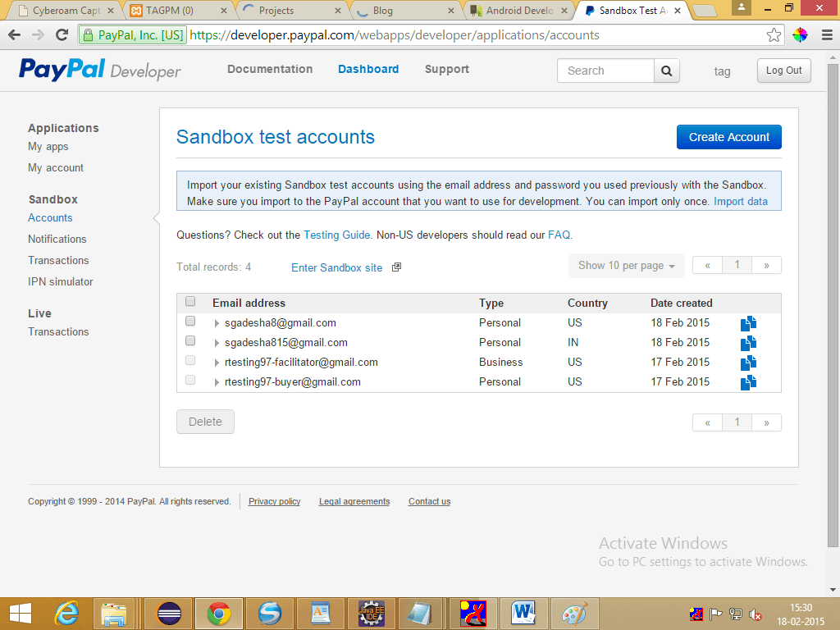Open the FAQ link
This screenshot has height=630, width=840.
point(559,235)
